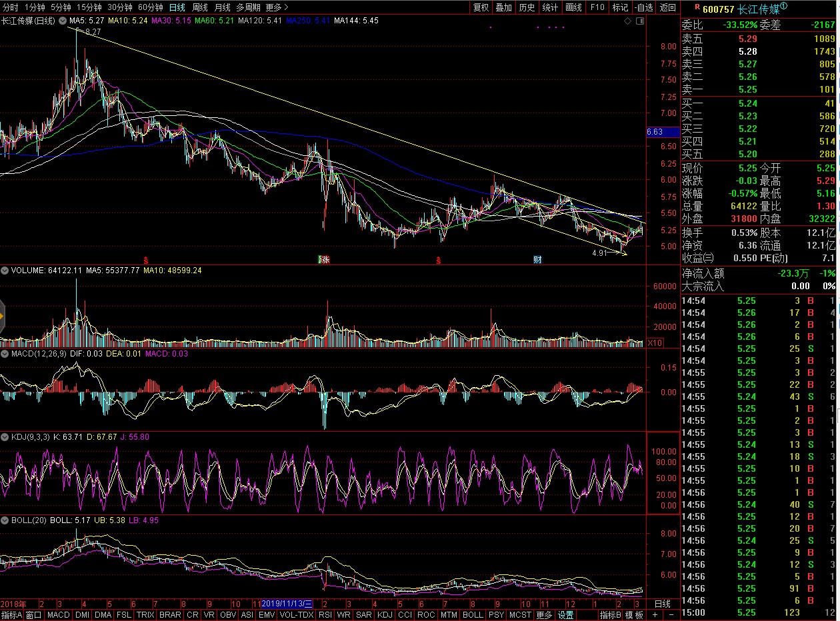
Task: Click the blue 财 event marker
Action: 537,259
